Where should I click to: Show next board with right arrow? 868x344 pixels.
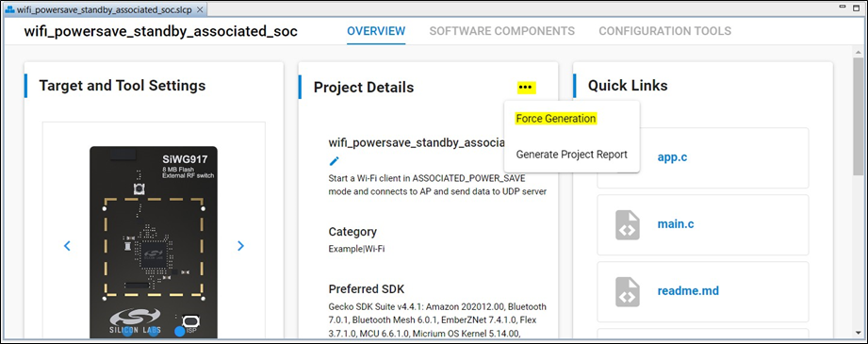[x=241, y=245]
